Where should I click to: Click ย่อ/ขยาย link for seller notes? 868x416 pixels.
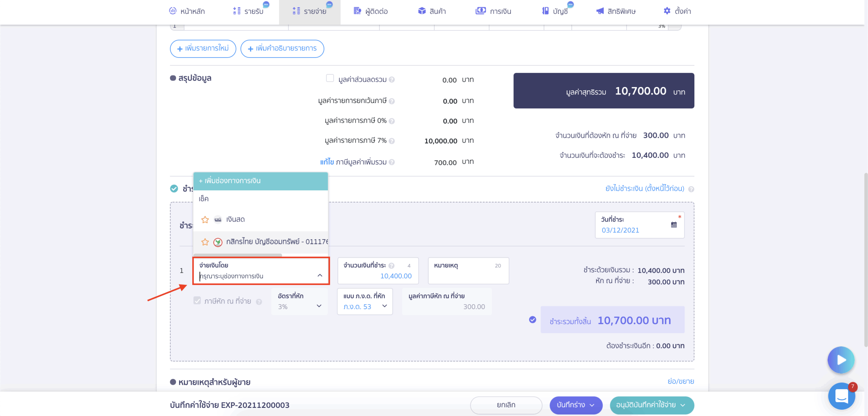point(680,381)
